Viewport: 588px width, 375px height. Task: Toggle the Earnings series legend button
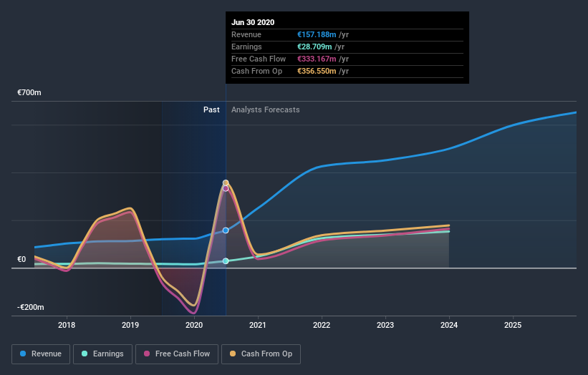coord(102,354)
